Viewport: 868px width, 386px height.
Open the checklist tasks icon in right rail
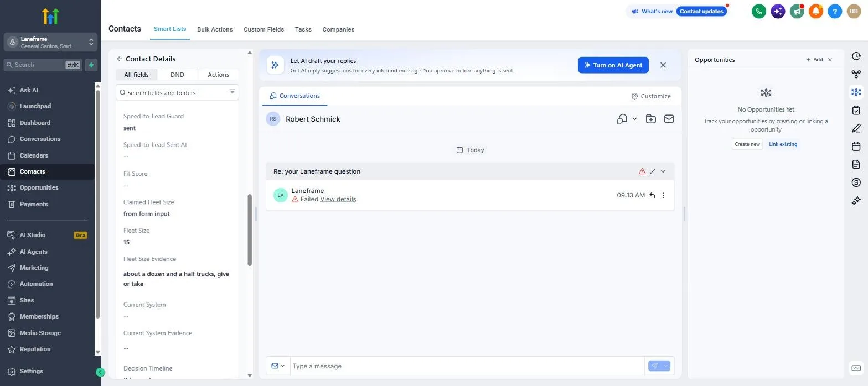pos(856,110)
